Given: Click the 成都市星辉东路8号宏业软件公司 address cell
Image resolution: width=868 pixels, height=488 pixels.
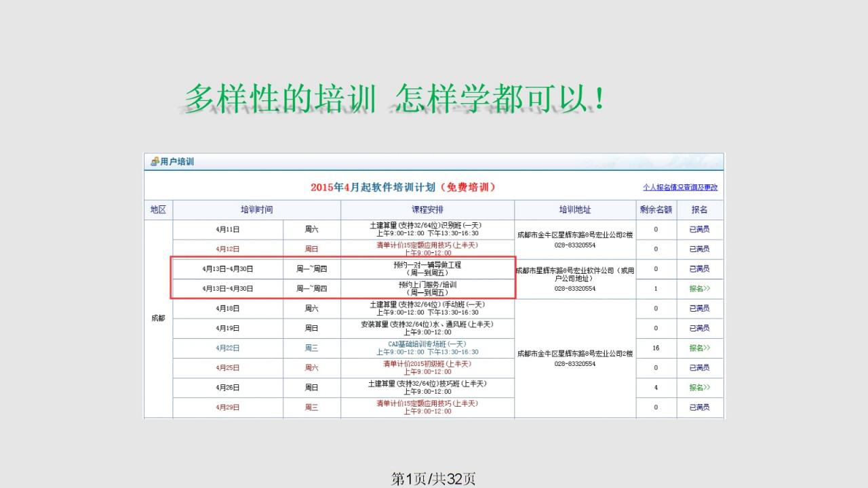Looking at the screenshot, I should click(x=575, y=279).
